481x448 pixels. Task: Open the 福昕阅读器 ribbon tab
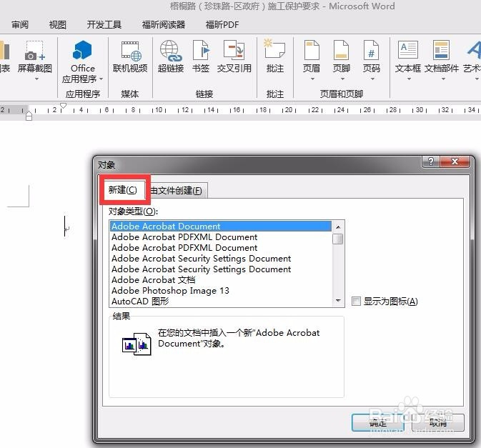point(164,24)
